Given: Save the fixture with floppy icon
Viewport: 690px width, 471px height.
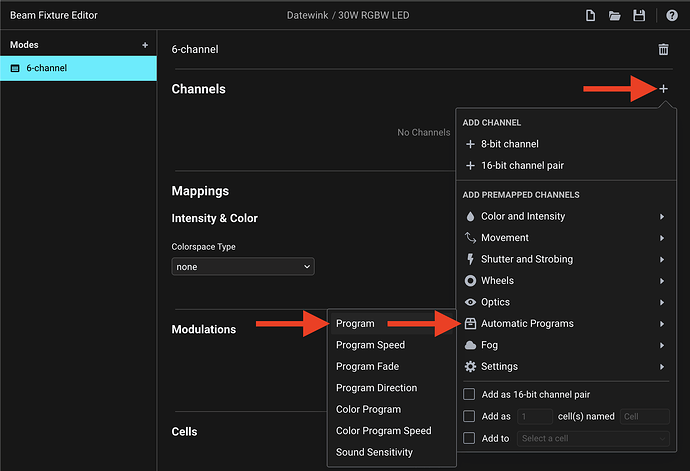Looking at the screenshot, I should point(639,15).
